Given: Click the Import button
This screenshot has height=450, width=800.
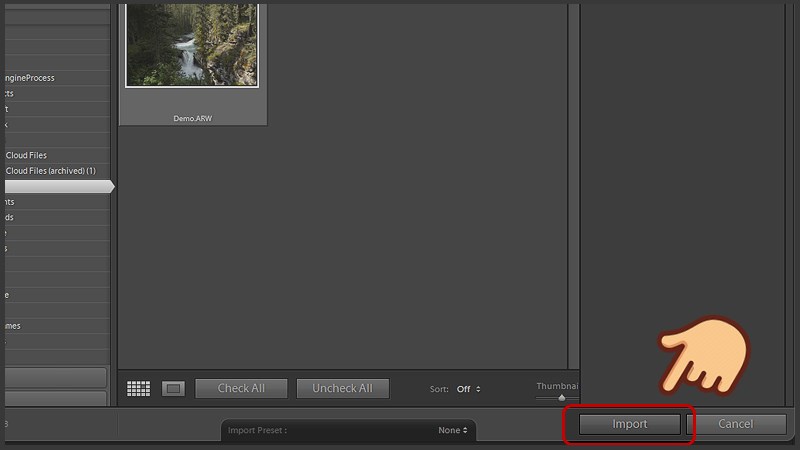Looking at the screenshot, I should click(x=630, y=424).
